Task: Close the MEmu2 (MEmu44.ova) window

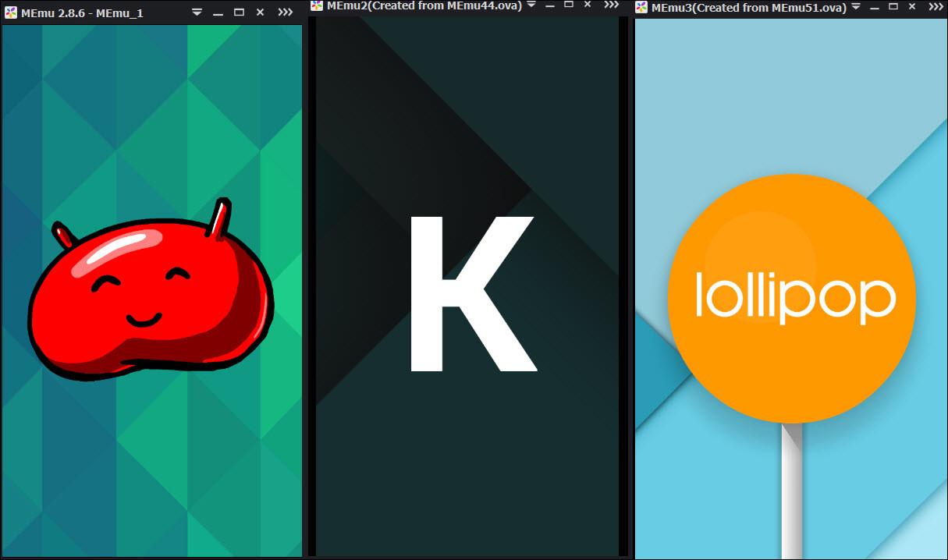Action: point(588,5)
